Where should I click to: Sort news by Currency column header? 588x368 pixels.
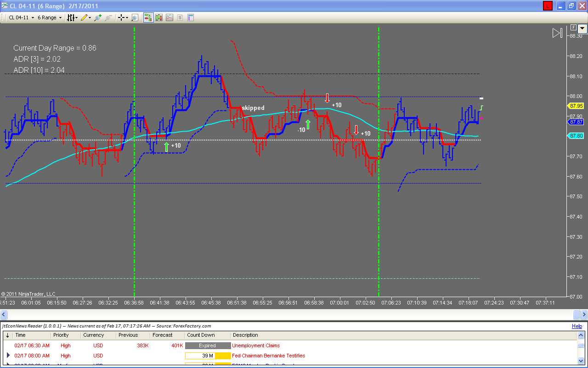click(98, 335)
